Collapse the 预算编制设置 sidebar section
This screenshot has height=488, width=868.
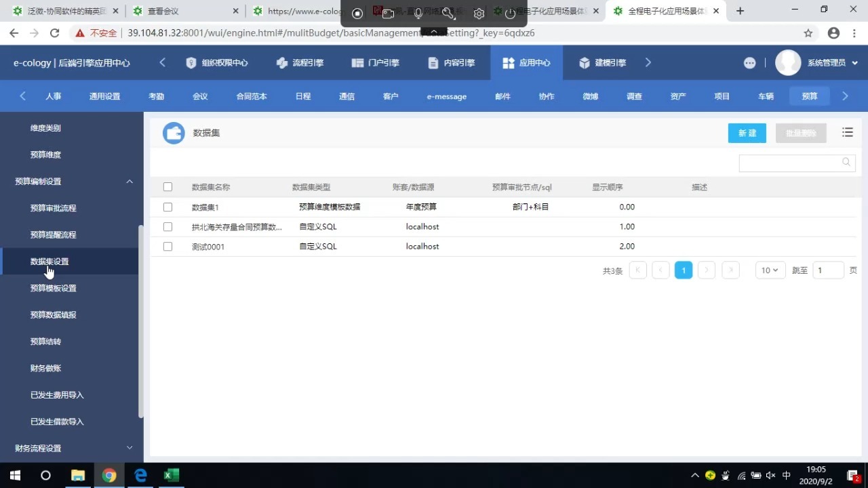(x=130, y=182)
